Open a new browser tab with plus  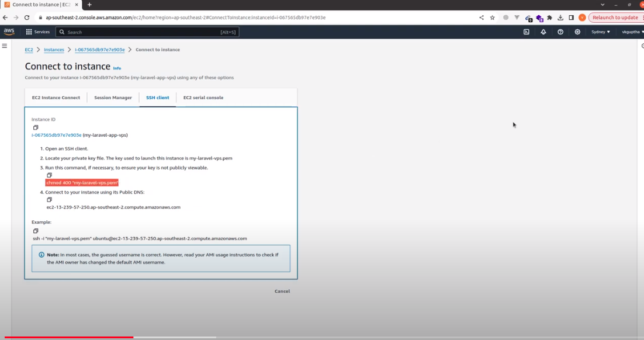(89, 5)
